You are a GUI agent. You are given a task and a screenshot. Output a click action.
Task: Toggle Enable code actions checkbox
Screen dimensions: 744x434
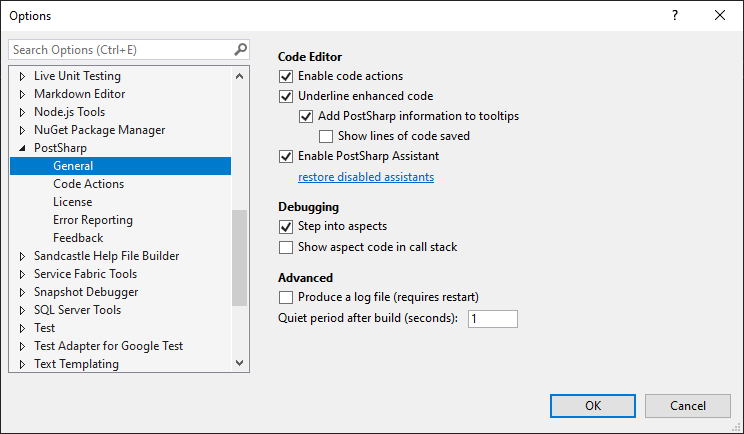(286, 76)
